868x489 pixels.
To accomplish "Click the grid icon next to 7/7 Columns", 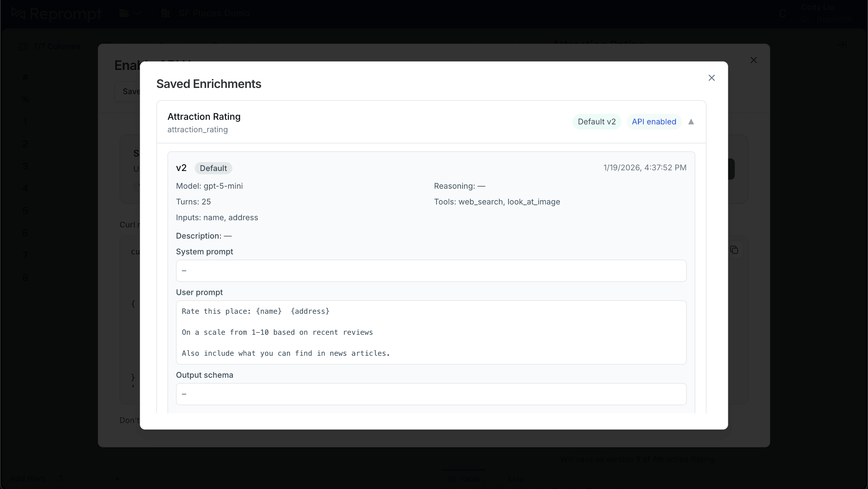I will (23, 46).
